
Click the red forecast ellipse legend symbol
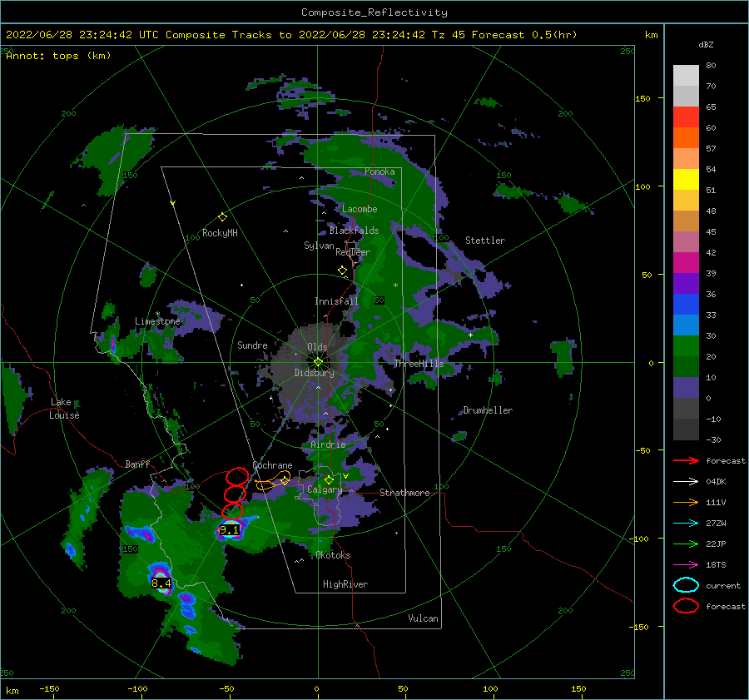coord(686,606)
